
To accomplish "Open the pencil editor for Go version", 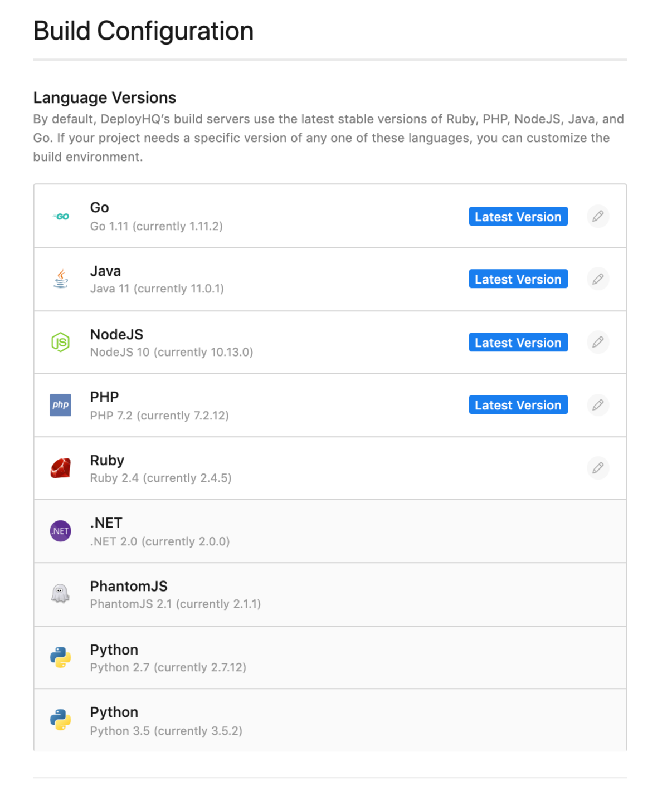I will click(x=598, y=216).
